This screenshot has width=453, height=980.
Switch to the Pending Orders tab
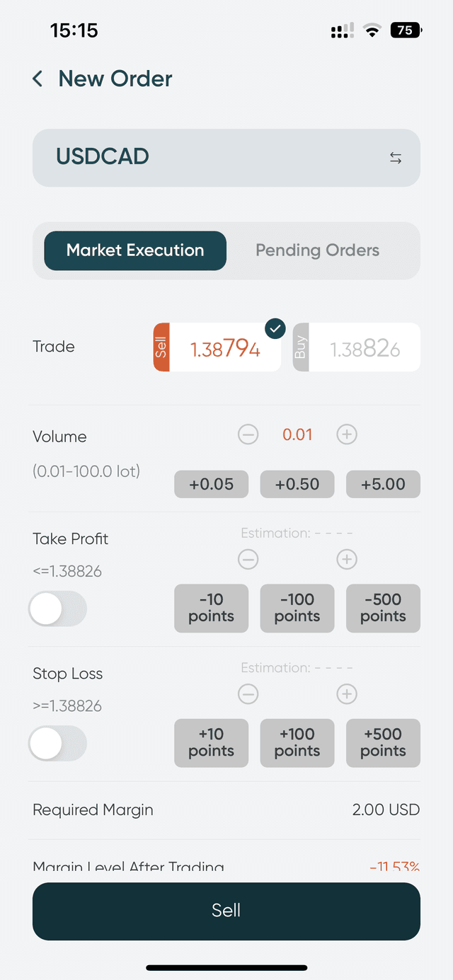[316, 250]
